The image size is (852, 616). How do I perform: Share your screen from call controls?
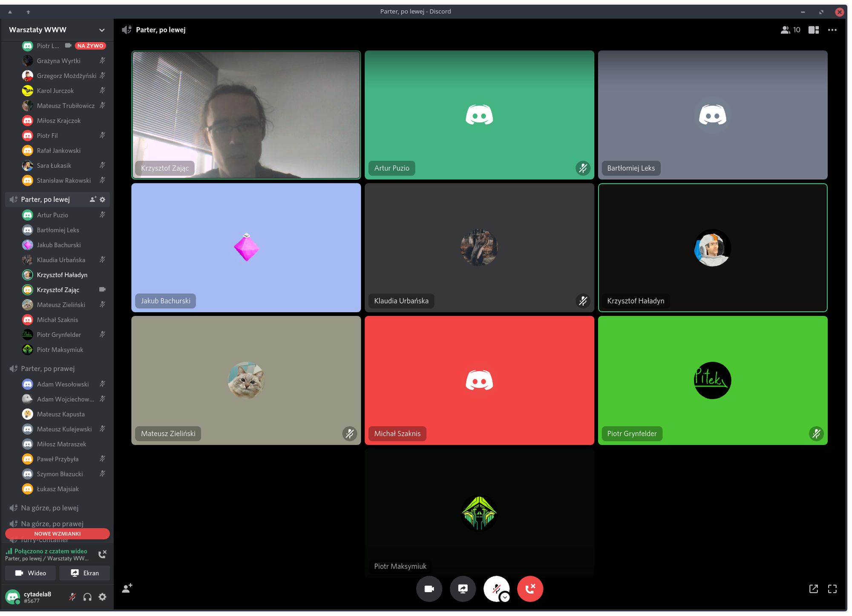pos(463,589)
